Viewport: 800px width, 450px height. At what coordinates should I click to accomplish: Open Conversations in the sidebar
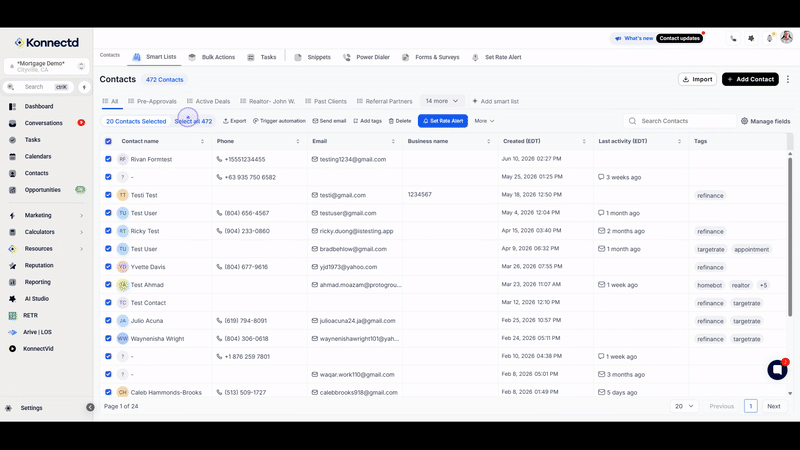[43, 123]
